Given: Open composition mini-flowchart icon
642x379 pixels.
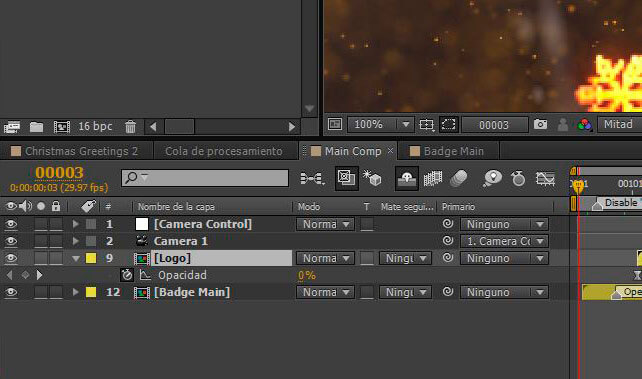Looking at the screenshot, I should [x=312, y=178].
